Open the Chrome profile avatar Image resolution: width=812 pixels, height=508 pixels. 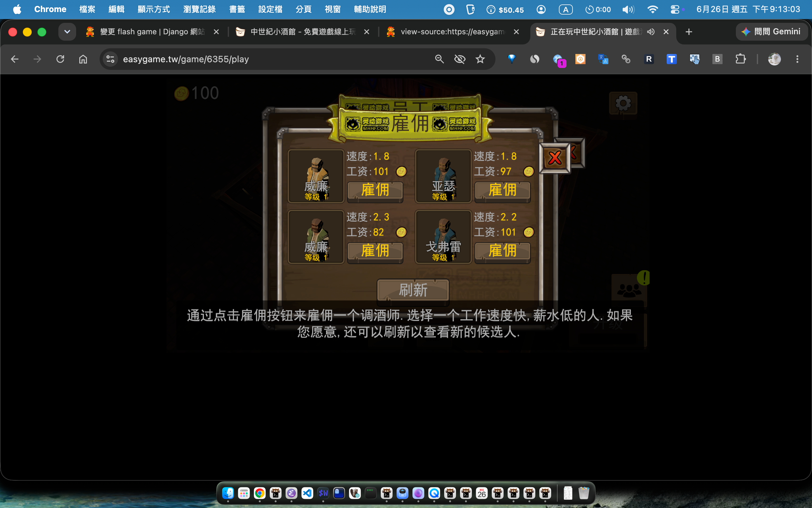click(774, 59)
